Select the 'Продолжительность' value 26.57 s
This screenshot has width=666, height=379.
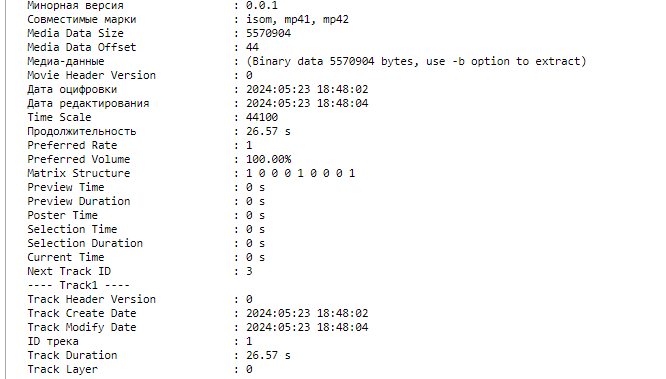[268, 131]
